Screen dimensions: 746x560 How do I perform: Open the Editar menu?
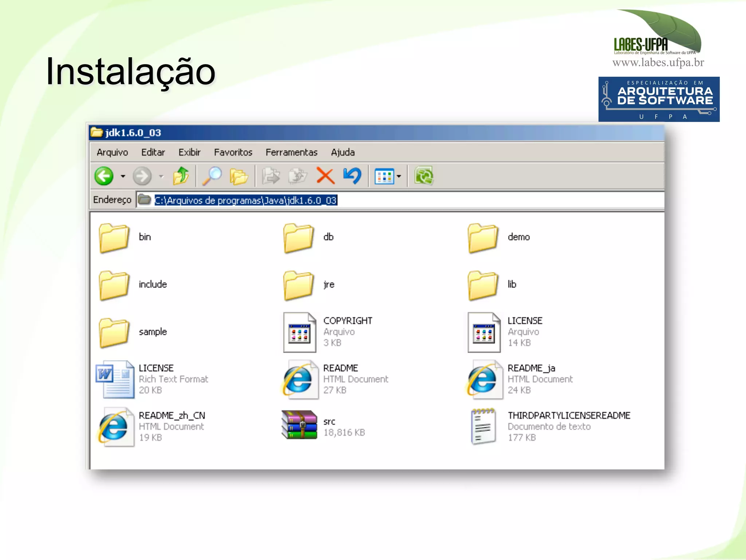click(153, 152)
